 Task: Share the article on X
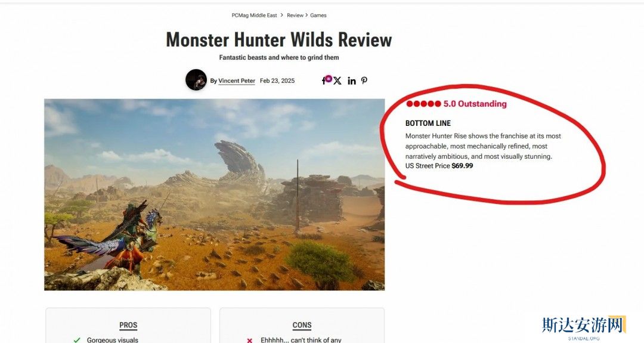pos(337,81)
